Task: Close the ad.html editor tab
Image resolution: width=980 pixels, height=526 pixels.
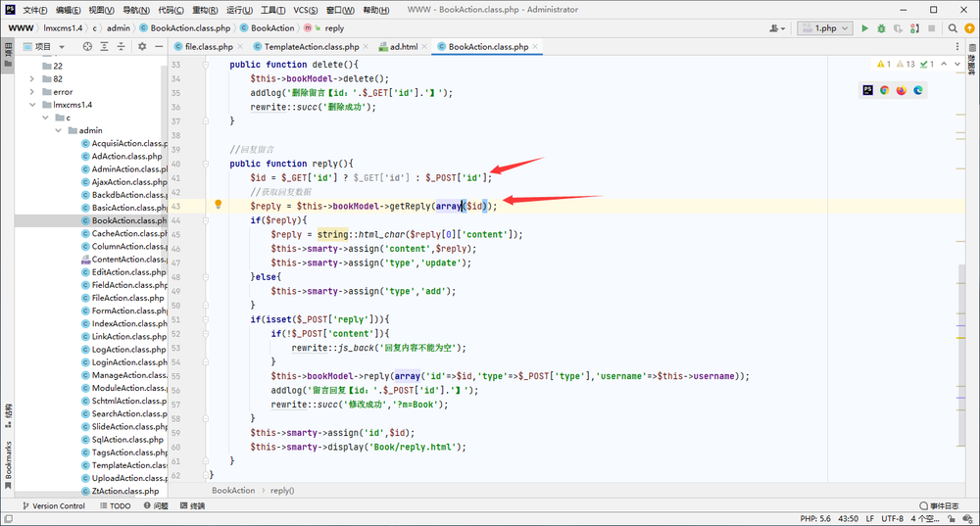Action: coord(424,46)
